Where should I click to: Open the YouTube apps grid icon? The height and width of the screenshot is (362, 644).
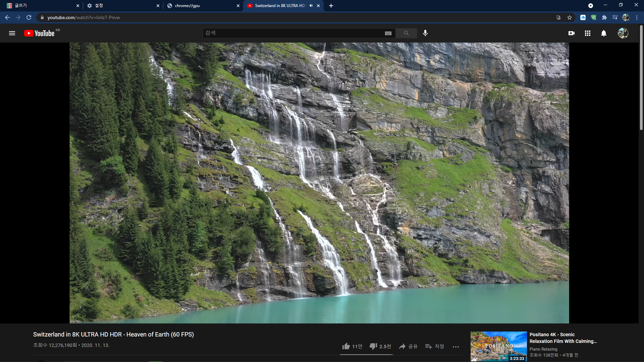coord(588,33)
